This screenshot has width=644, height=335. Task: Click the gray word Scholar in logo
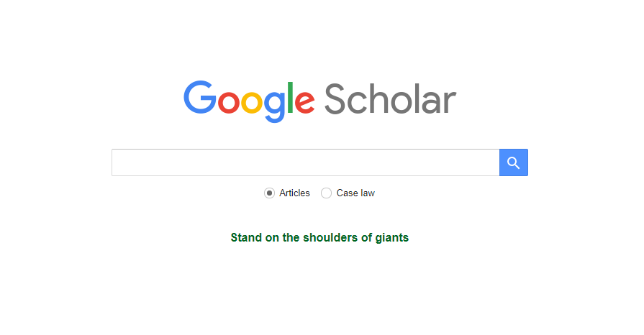[390, 99]
